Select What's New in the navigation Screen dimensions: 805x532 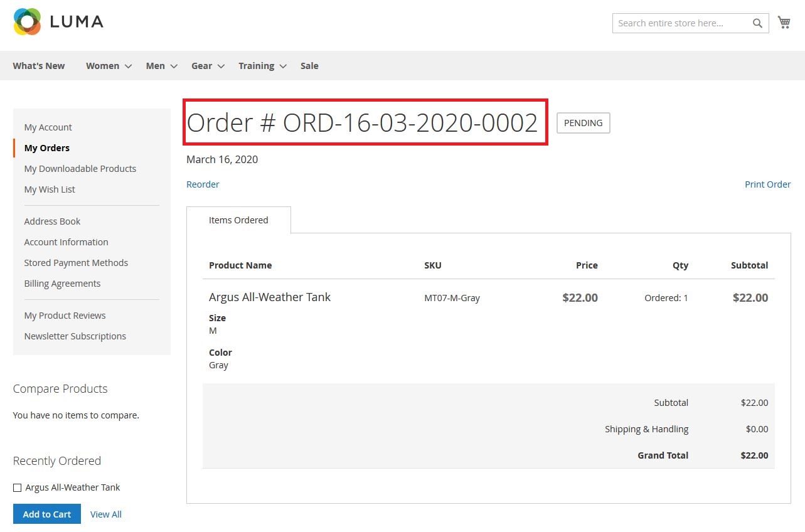click(38, 65)
